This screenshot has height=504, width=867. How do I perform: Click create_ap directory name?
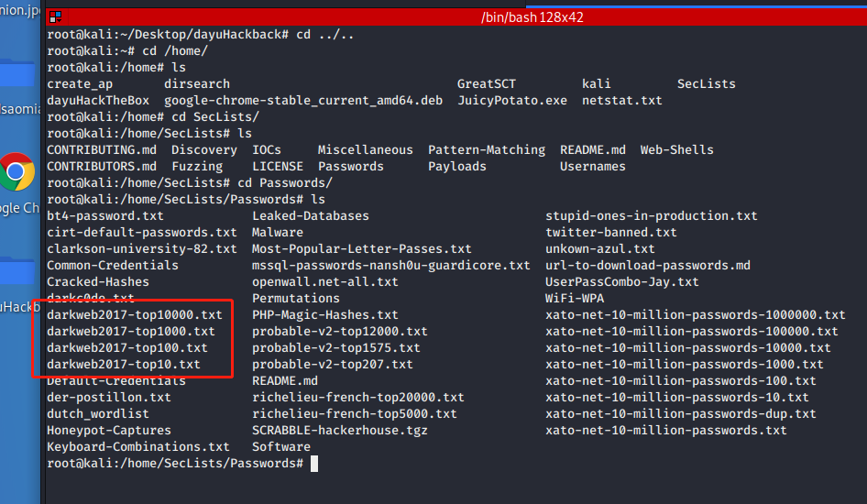(80, 84)
